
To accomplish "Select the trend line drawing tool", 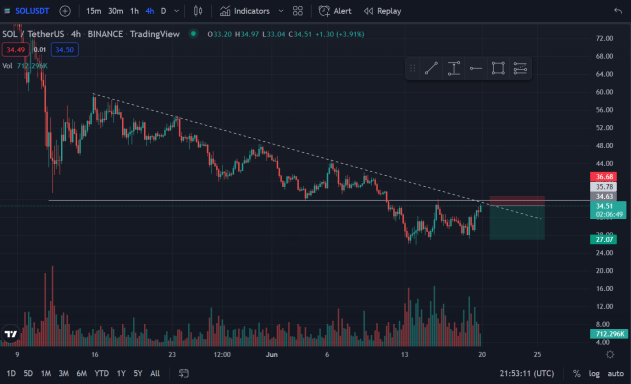I will tap(431, 68).
